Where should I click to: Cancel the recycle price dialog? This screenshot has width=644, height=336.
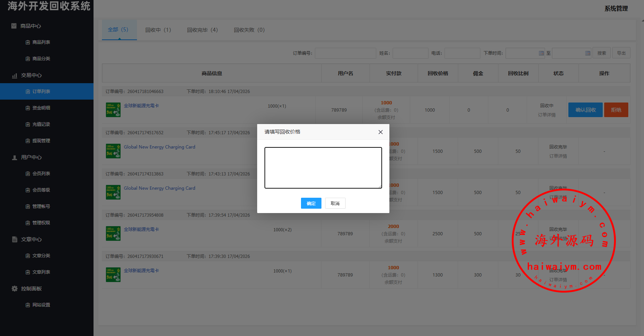[335, 203]
